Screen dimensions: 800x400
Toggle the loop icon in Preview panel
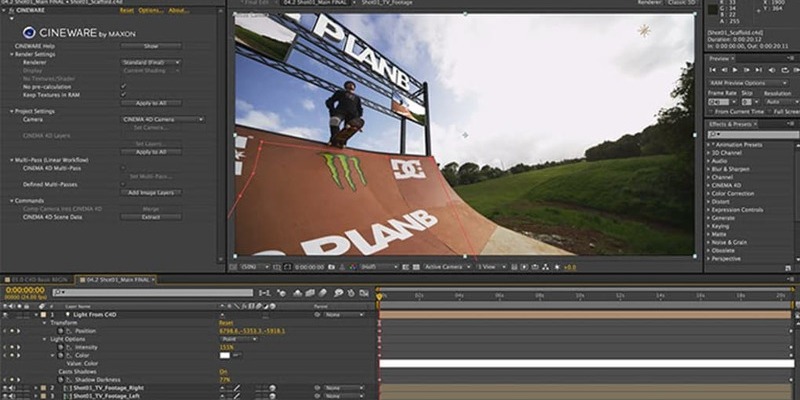tap(785, 70)
